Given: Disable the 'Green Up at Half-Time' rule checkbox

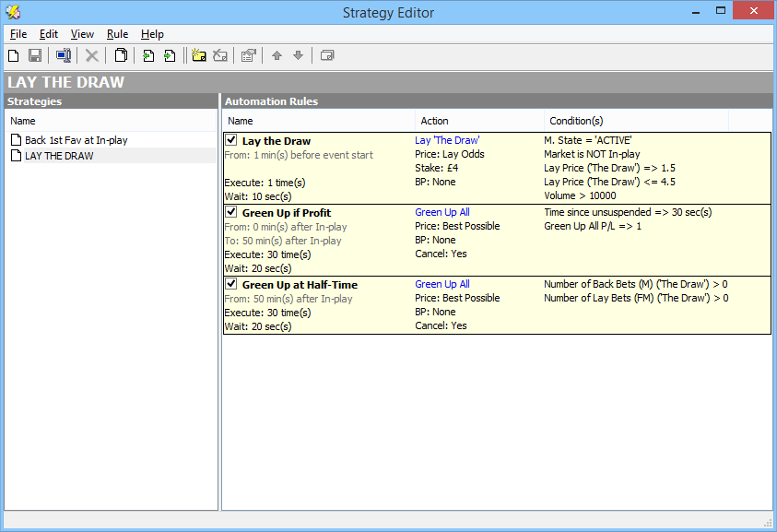Looking at the screenshot, I should [231, 285].
